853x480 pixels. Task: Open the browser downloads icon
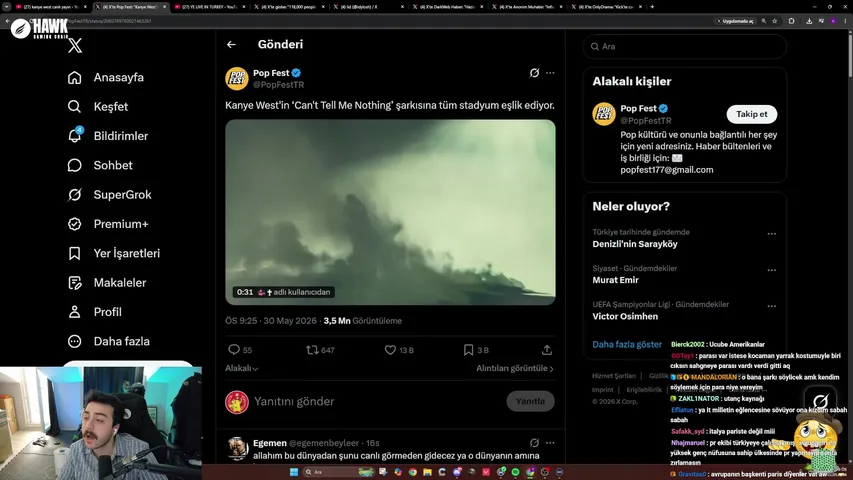pyautogui.click(x=809, y=21)
